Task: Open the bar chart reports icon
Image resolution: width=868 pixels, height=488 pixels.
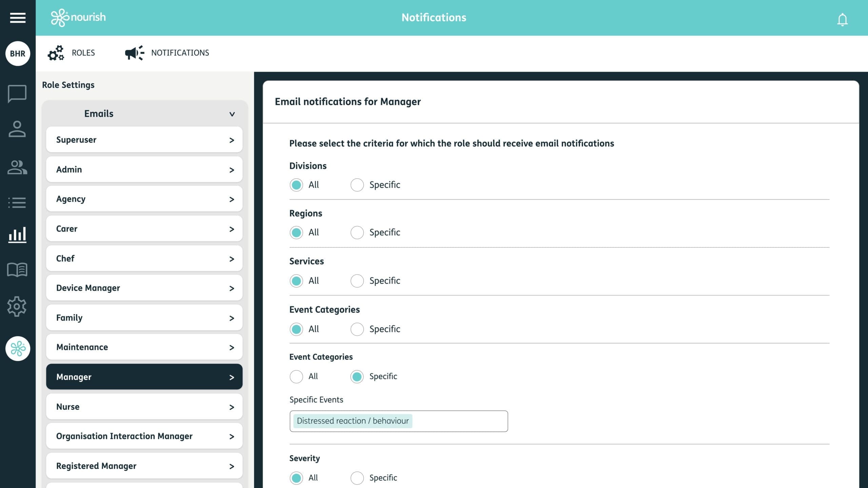Action: point(17,235)
